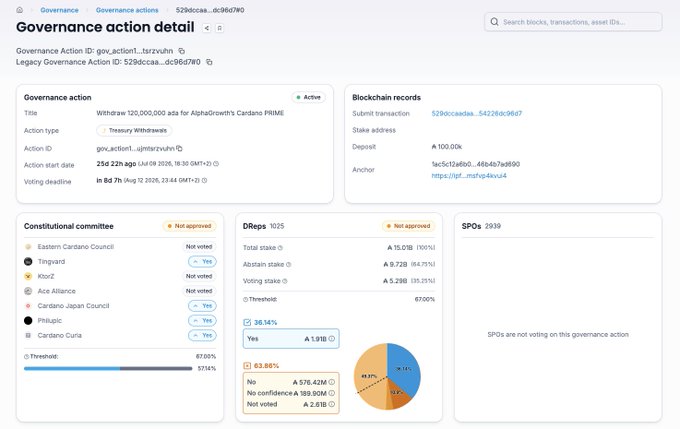The width and height of the screenshot is (680, 429).
Task: Copy the Governance Action ID header value
Action: [182, 51]
